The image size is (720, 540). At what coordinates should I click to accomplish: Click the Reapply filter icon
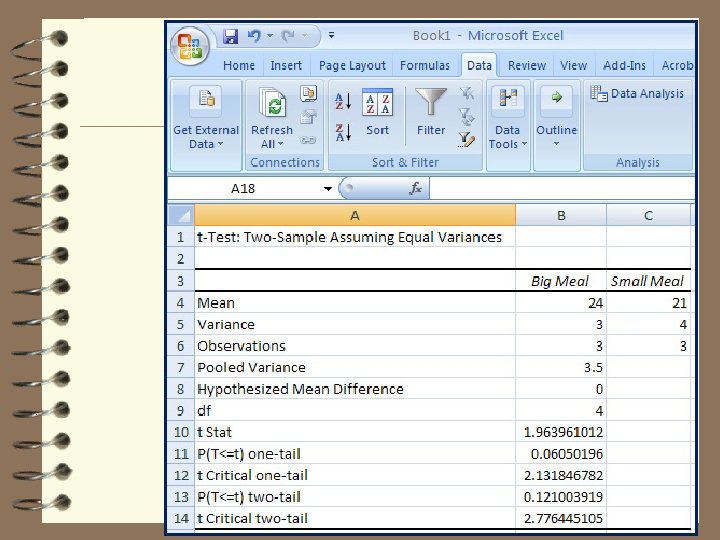pos(467,117)
